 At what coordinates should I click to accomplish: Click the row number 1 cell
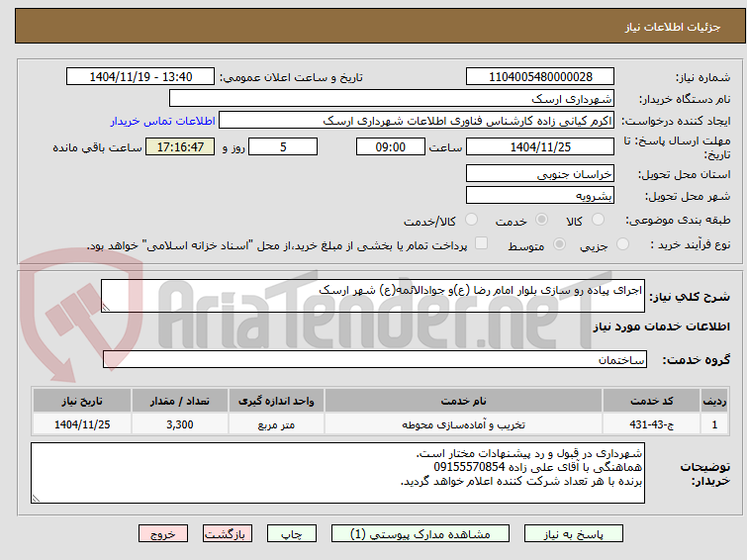point(714,424)
